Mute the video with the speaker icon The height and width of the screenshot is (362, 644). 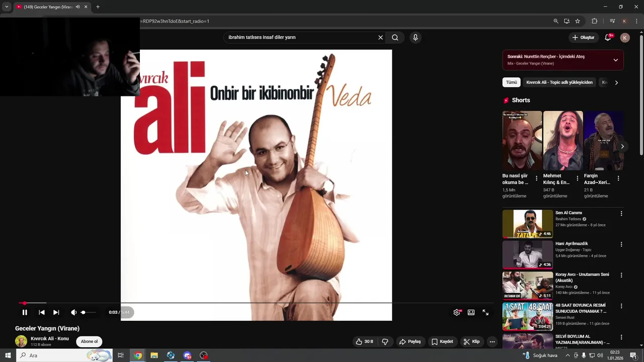pyautogui.click(x=73, y=312)
